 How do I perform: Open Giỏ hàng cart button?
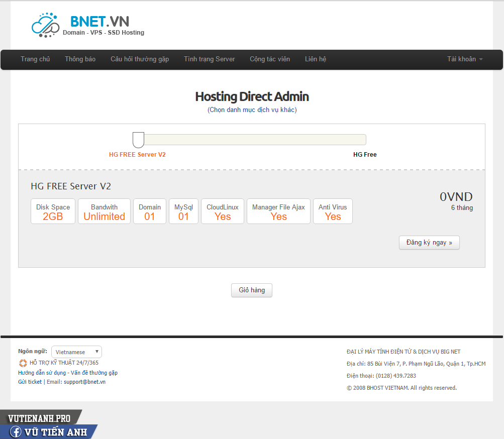pyautogui.click(x=252, y=290)
